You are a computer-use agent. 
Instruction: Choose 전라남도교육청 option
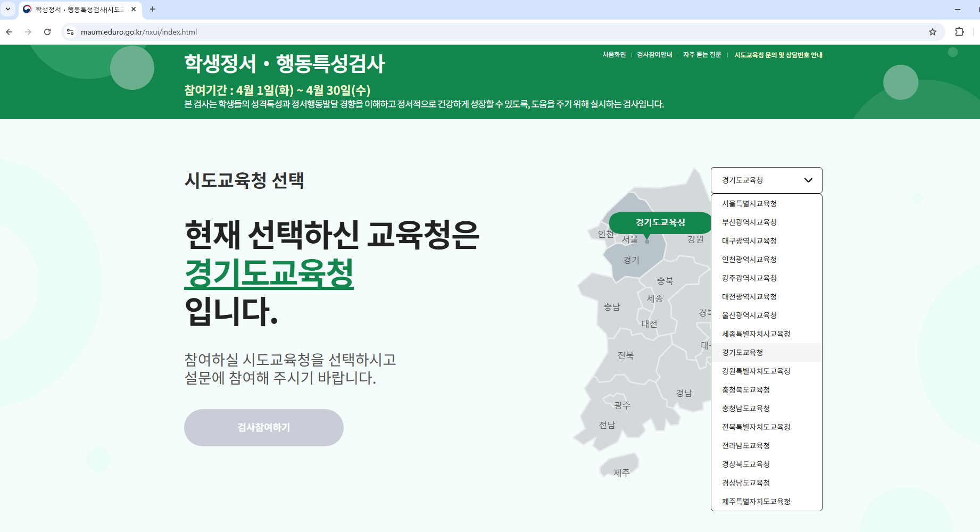pyautogui.click(x=767, y=446)
